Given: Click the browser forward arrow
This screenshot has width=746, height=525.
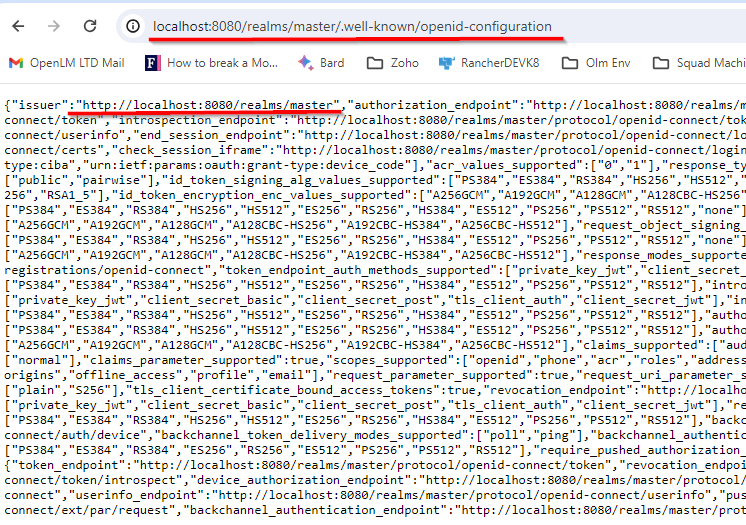Looking at the screenshot, I should [54, 26].
